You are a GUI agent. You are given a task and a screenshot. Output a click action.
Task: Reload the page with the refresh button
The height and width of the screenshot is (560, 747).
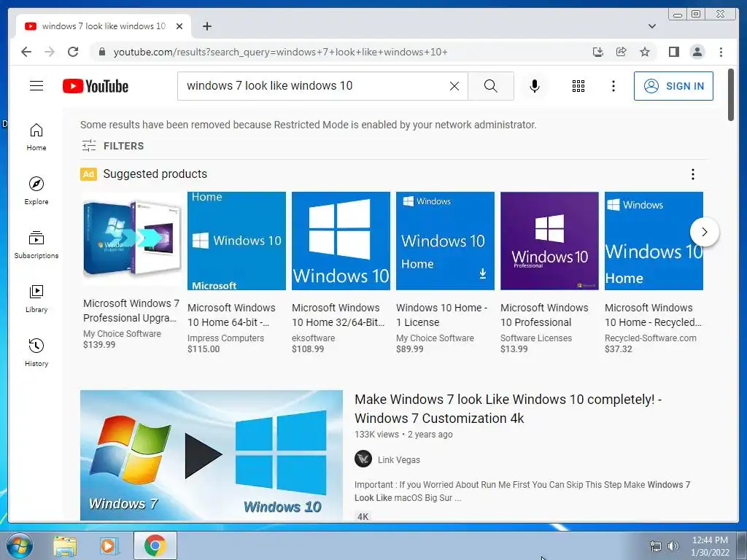pyautogui.click(x=73, y=52)
